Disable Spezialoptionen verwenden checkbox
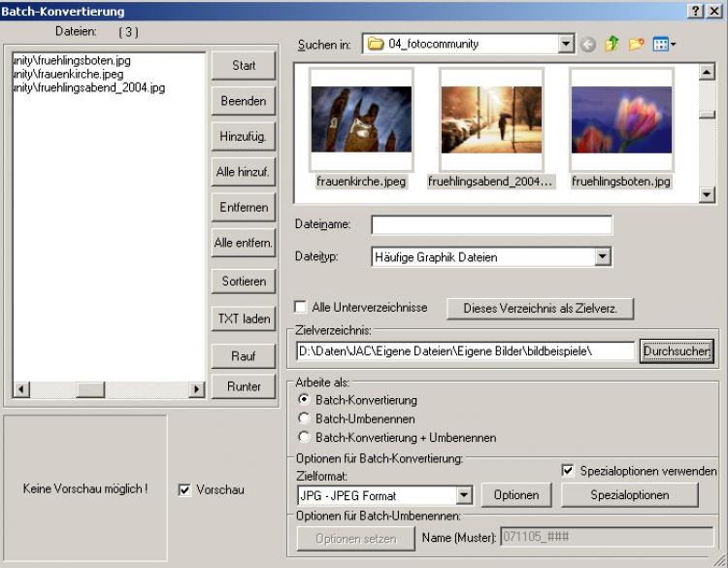 568,471
